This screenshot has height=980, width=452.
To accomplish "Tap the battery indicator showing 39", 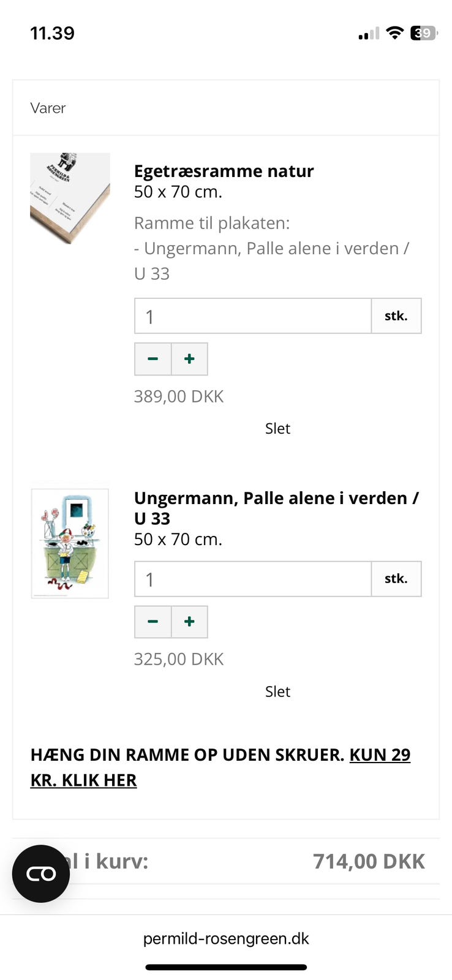I will tap(423, 34).
